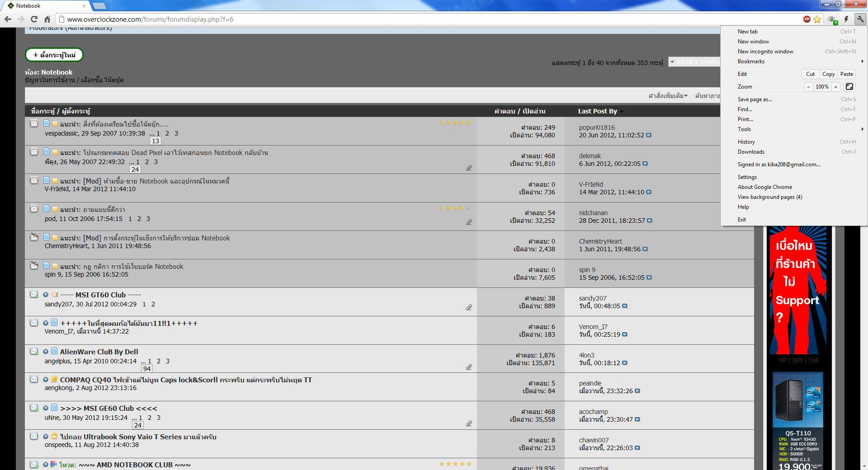Screen dimensions: 868x470
Task: Click the Adblock Plus icon in address bar
Action: click(x=807, y=19)
